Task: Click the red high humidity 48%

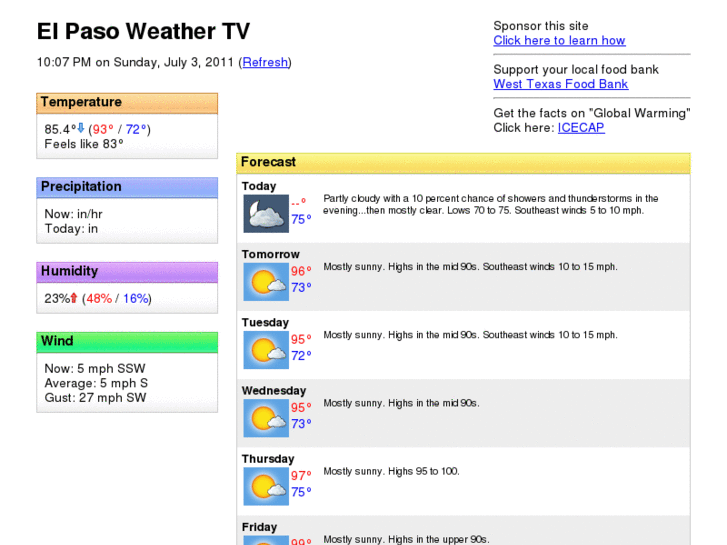Action: point(99,298)
